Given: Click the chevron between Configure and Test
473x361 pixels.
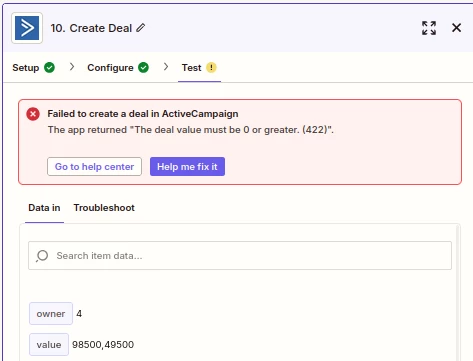Looking at the screenshot, I should coord(166,67).
